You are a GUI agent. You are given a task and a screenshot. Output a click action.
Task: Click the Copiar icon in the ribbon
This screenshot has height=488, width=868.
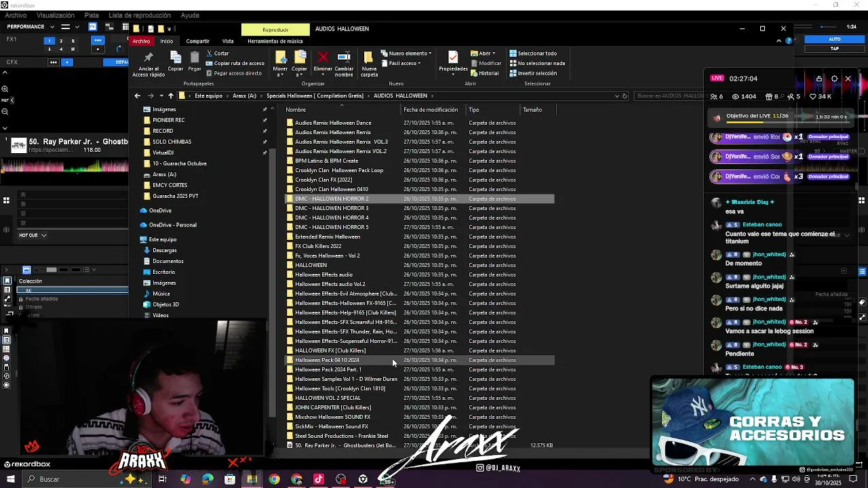click(176, 58)
